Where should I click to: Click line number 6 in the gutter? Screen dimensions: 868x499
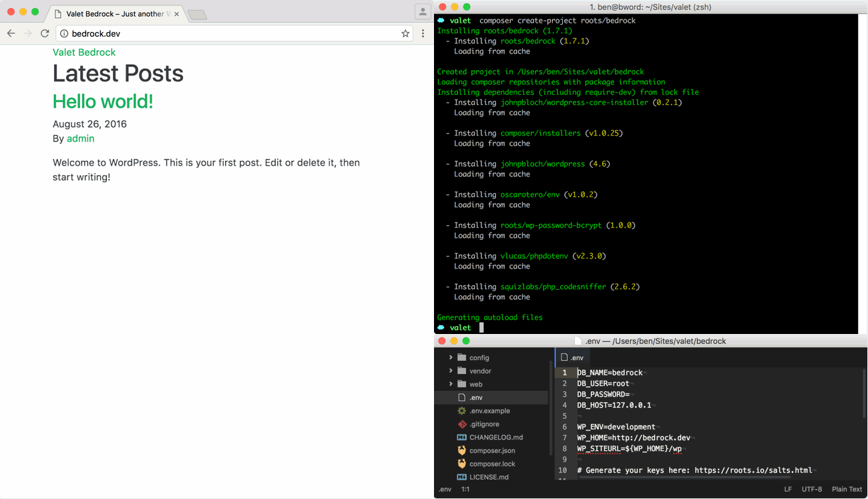coord(564,427)
